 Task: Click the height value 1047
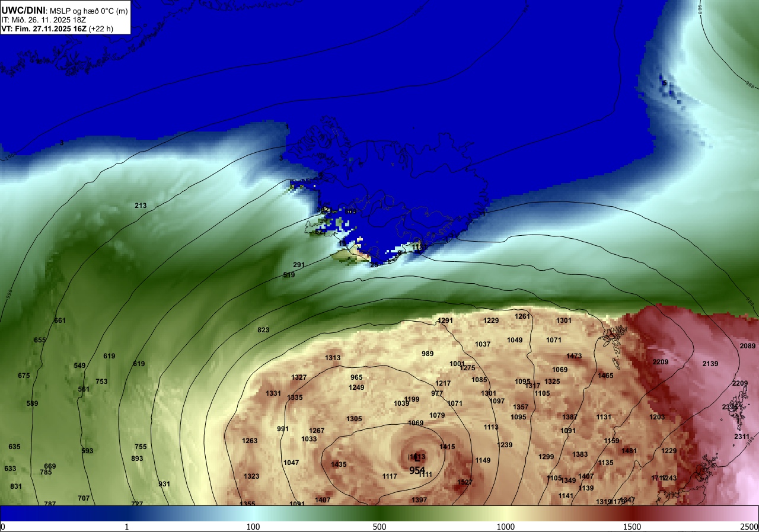pos(291,463)
